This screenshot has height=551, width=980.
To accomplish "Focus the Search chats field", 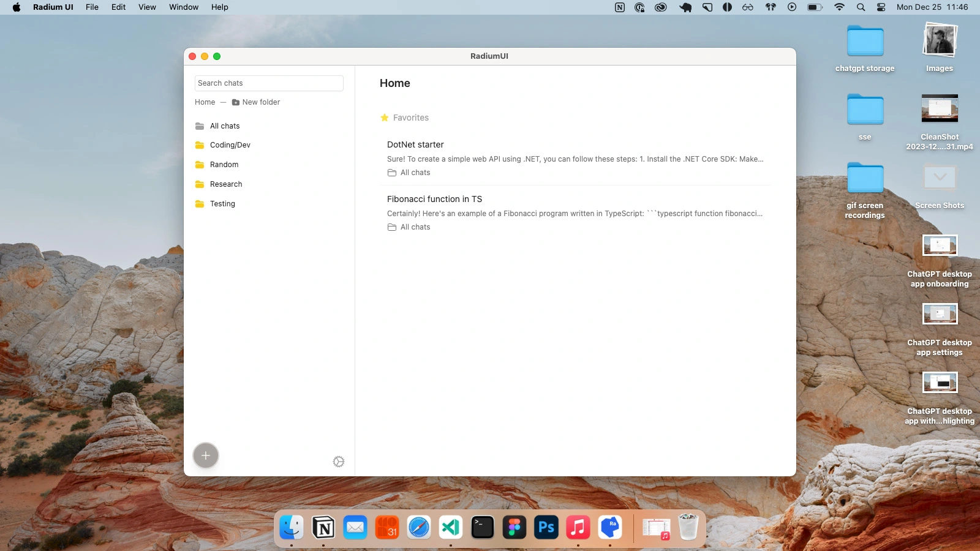I will (x=269, y=83).
